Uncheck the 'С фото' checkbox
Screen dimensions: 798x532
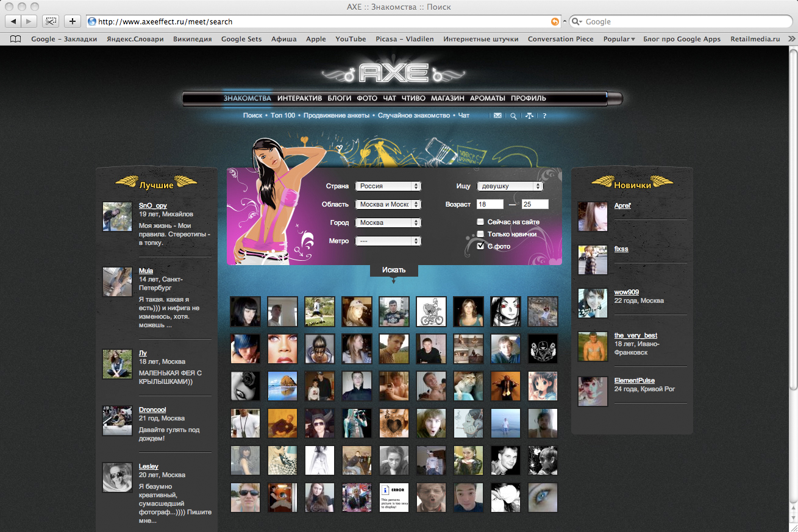click(480, 246)
